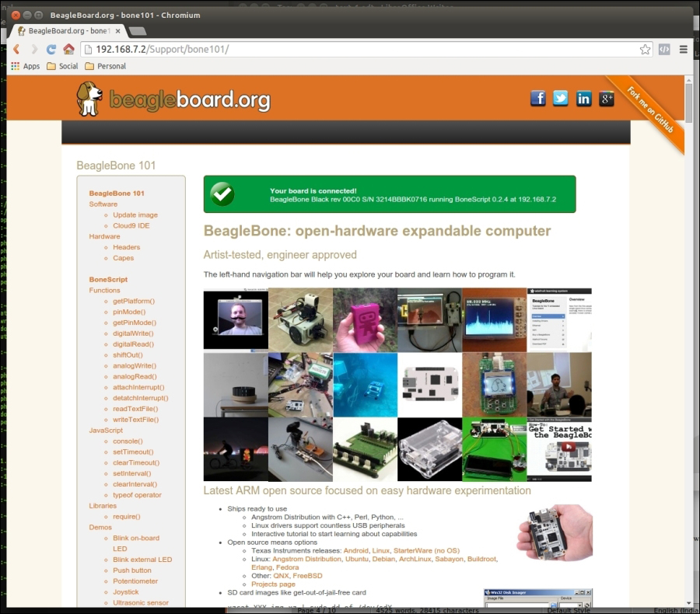The height and width of the screenshot is (614, 700).
Task: Click the beagle dog logo
Action: tap(89, 99)
